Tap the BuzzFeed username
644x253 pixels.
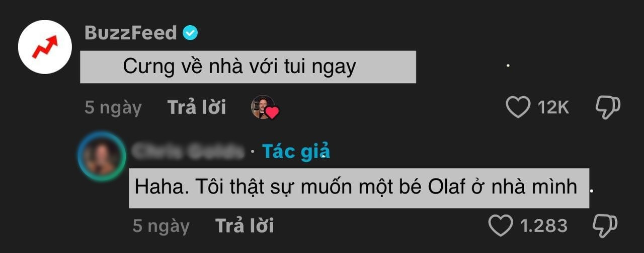coord(131,33)
